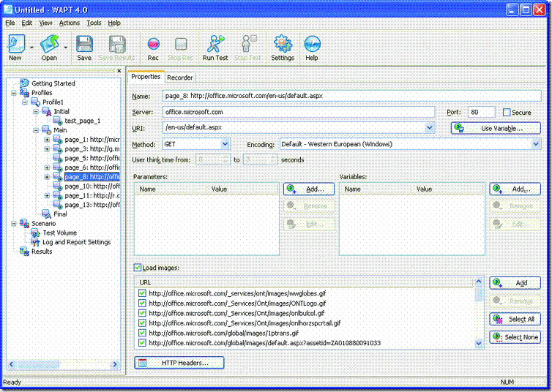Screen dimensions: 552x392
Task: Click the page_13 page icon
Action: click(x=58, y=205)
